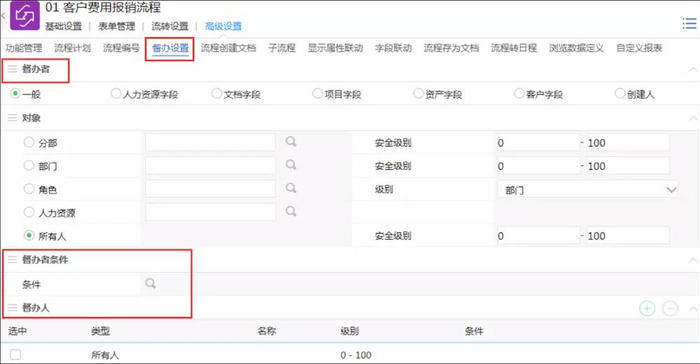The width and height of the screenshot is (700, 364).
Task: Open the 级别 dropdown showing 部门
Action: pyautogui.click(x=588, y=190)
